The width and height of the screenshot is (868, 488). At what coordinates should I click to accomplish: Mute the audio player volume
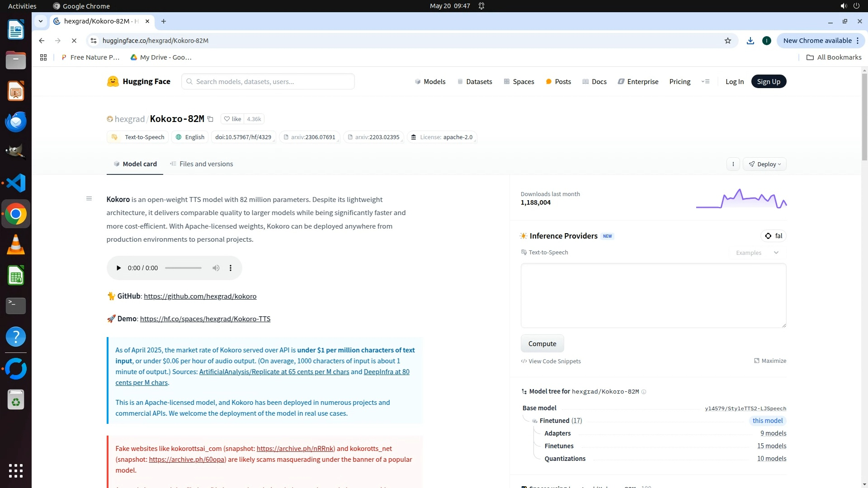click(x=216, y=268)
